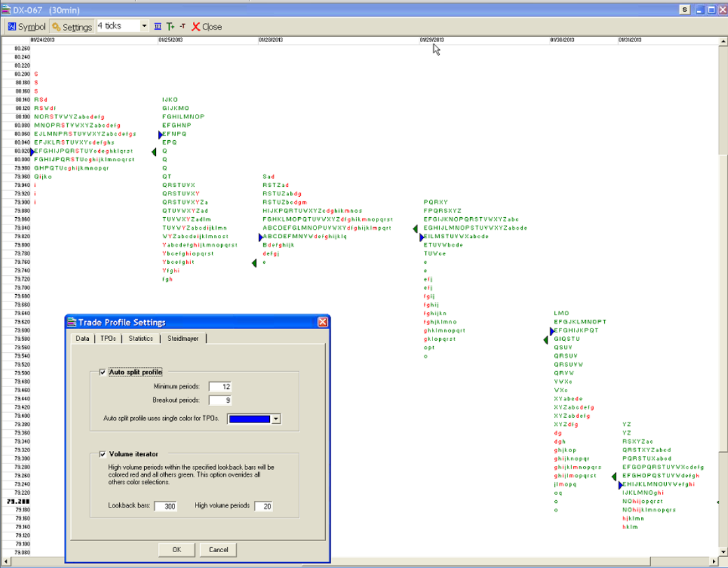Click the green T+ increase text icon
This screenshot has height=568, width=728.
[x=170, y=26]
